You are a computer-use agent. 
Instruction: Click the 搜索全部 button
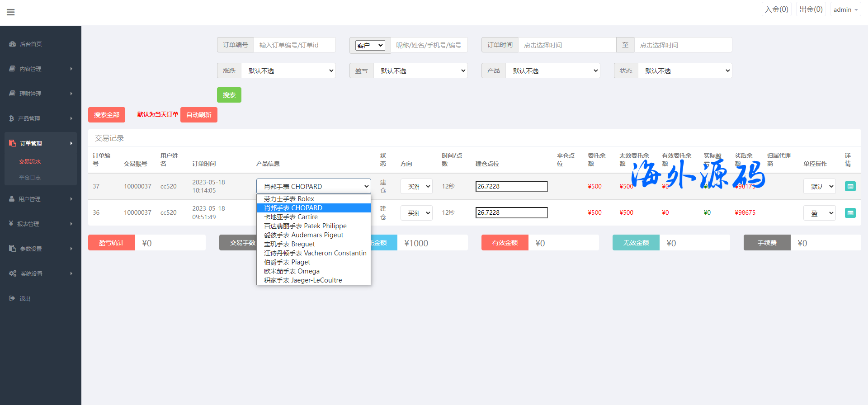(x=107, y=115)
